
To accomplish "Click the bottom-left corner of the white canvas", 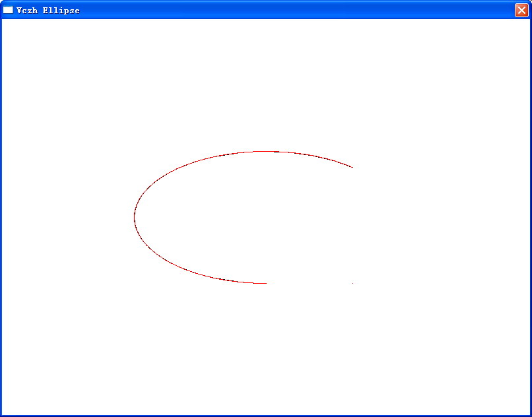I will [4, 412].
